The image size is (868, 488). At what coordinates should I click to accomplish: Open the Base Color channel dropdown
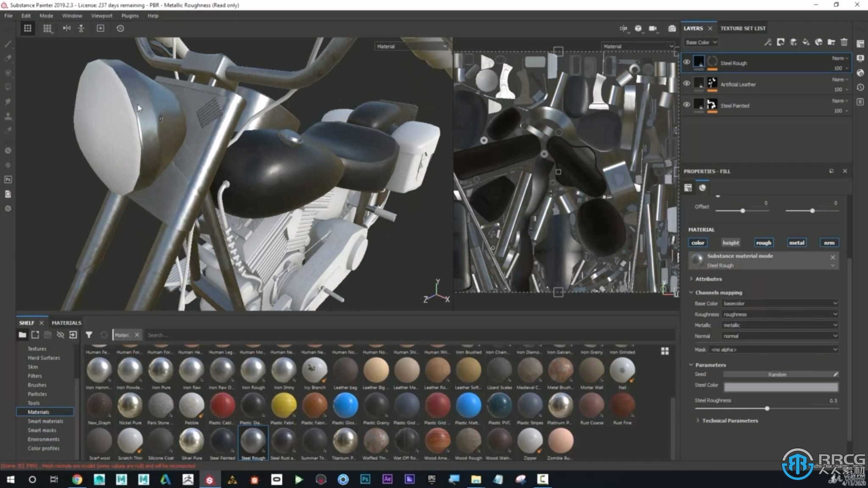coord(701,42)
